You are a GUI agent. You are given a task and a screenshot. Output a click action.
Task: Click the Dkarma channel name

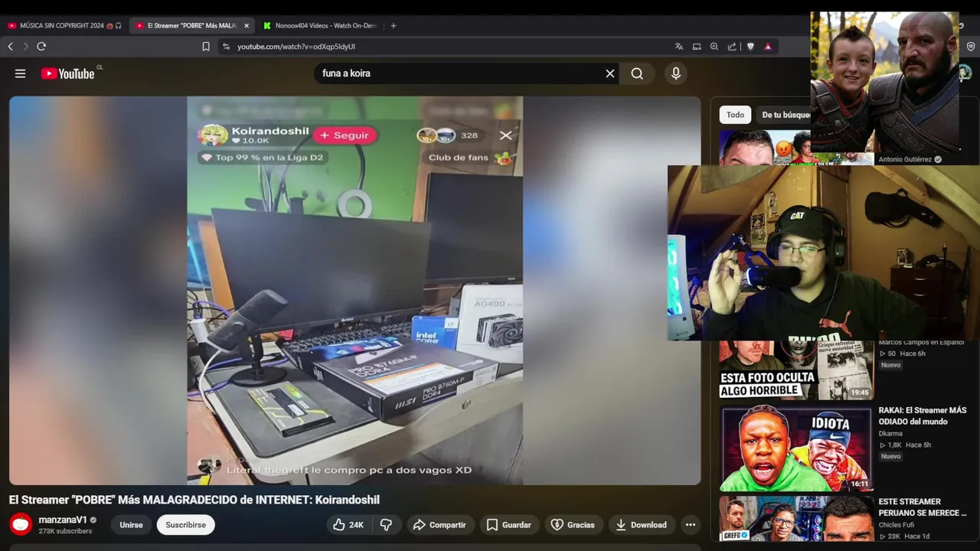tap(890, 434)
